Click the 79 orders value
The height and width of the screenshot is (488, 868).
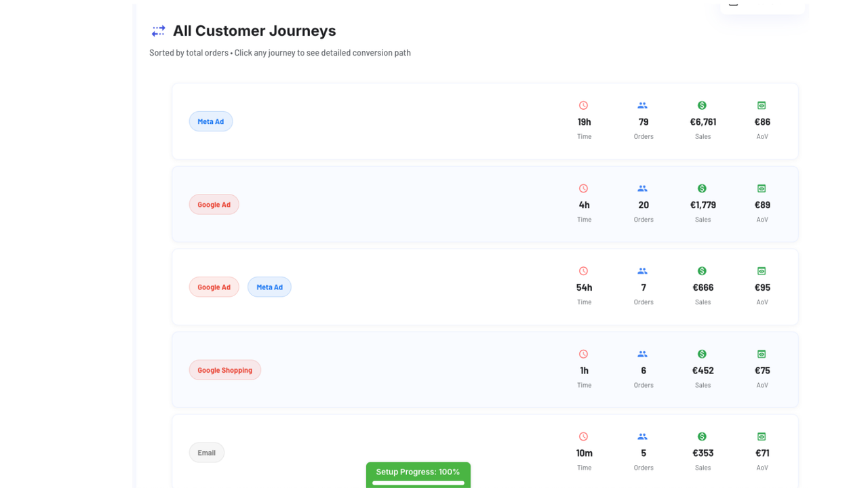(644, 122)
